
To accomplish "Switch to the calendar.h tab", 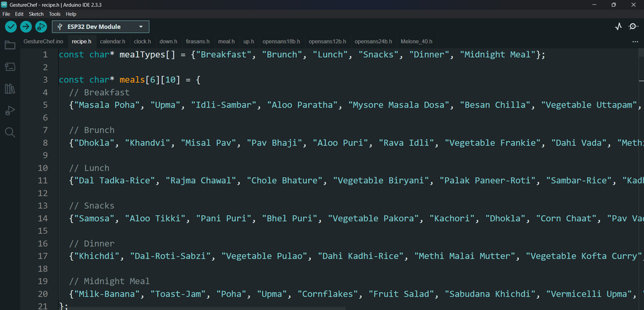I will [113, 42].
